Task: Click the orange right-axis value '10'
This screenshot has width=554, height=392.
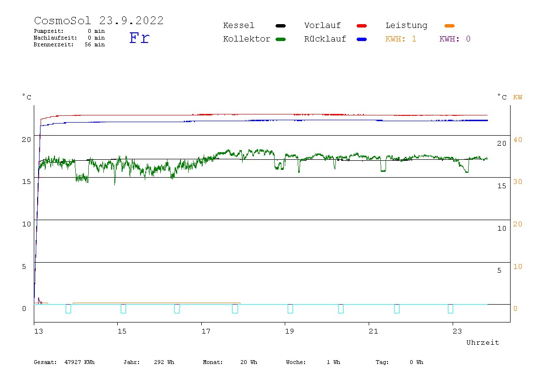Action: coord(518,266)
